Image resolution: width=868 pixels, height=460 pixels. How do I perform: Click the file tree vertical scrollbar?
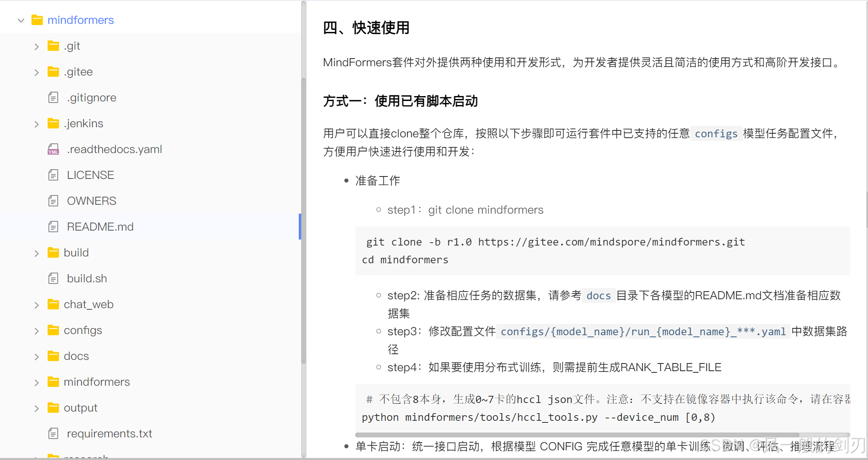(304, 220)
